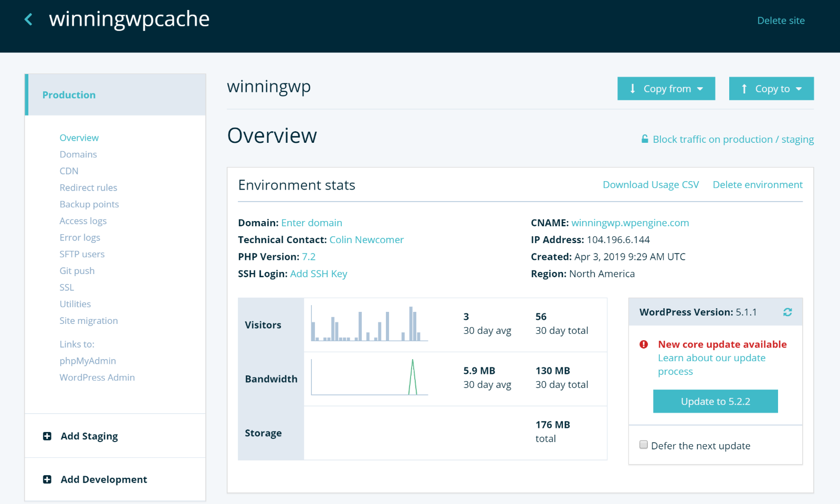Viewport: 840px width, 504px height.
Task: Click the Visitors bar chart
Action: (x=370, y=323)
